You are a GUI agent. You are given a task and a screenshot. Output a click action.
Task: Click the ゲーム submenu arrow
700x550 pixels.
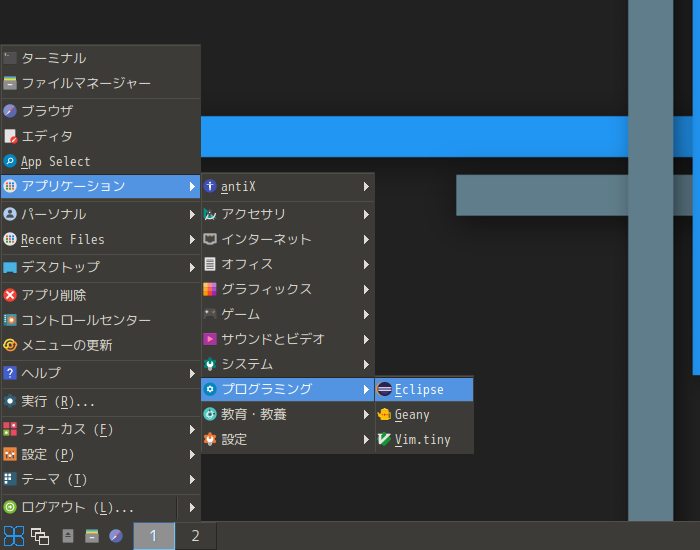click(x=366, y=315)
